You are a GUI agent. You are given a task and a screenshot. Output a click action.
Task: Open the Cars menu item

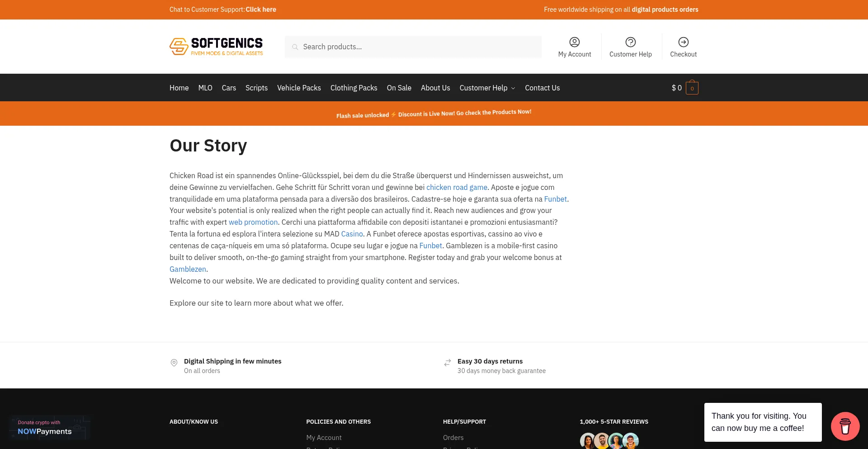(229, 88)
